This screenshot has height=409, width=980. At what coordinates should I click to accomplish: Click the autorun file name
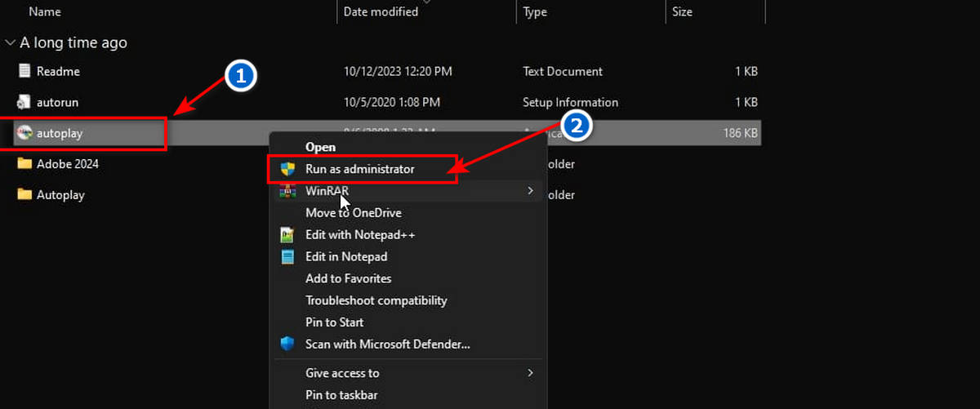pyautogui.click(x=57, y=102)
